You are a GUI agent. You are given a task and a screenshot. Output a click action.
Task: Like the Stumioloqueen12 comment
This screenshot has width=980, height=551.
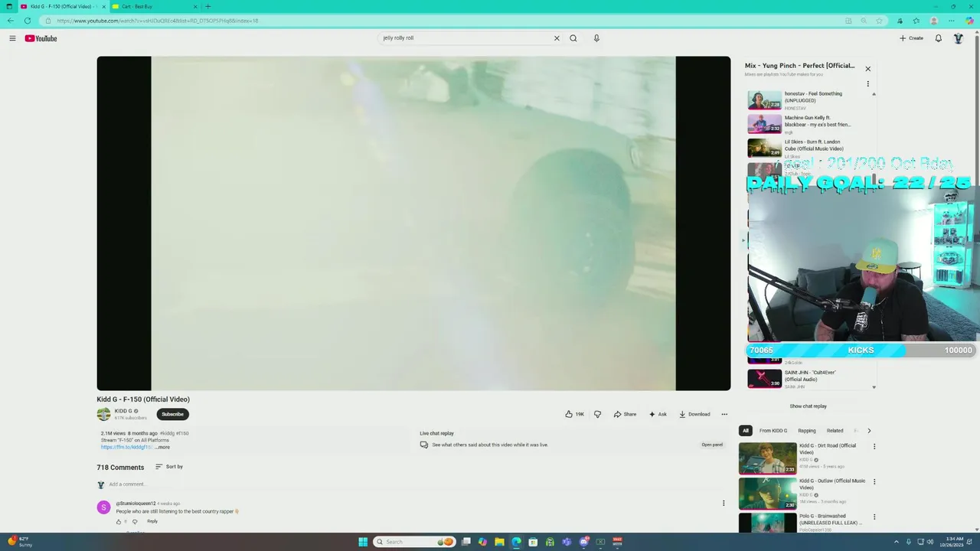tap(119, 521)
